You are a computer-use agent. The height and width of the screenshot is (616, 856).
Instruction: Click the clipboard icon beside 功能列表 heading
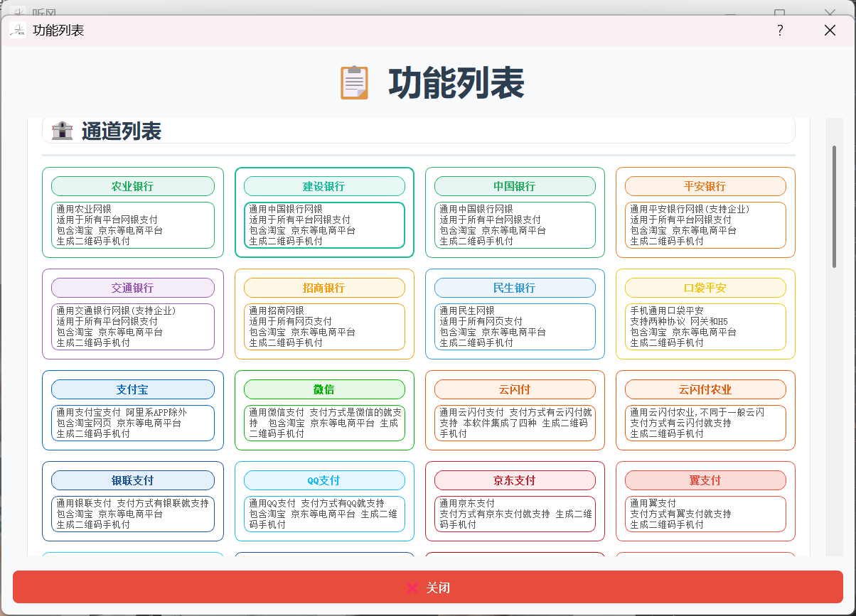point(354,82)
